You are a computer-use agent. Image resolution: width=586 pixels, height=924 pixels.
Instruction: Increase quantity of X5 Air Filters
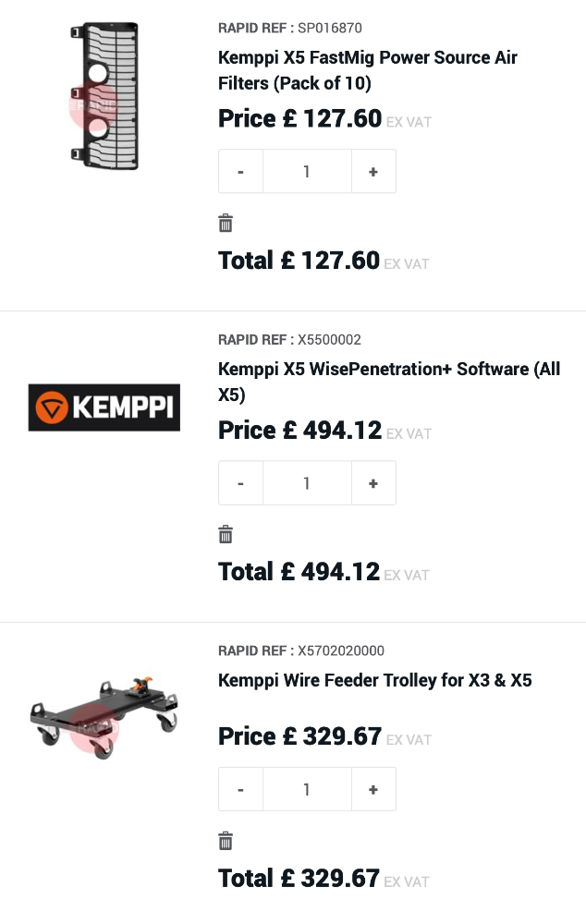click(373, 172)
